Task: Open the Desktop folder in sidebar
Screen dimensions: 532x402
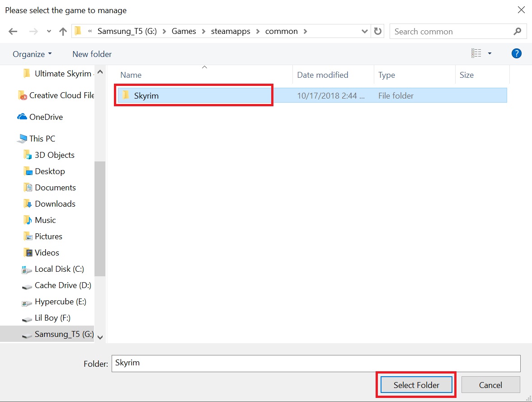Action: click(x=44, y=171)
